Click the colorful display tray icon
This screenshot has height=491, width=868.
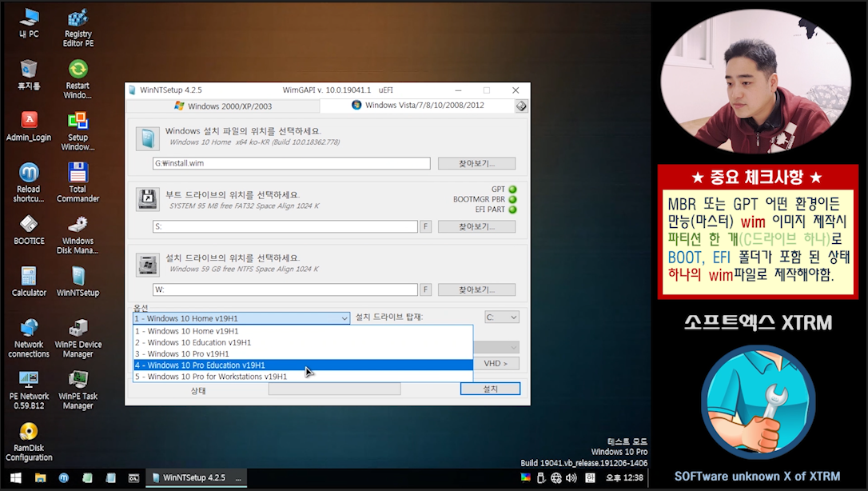526,477
